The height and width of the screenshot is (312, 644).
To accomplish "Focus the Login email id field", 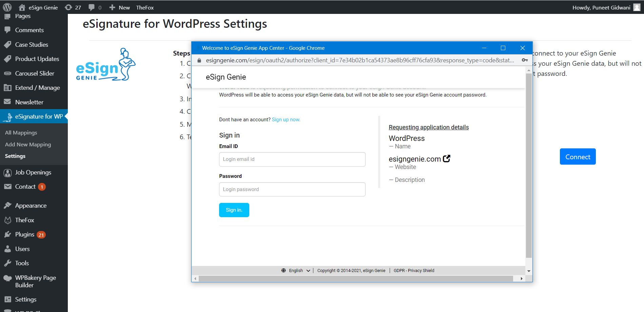I will click(x=292, y=159).
